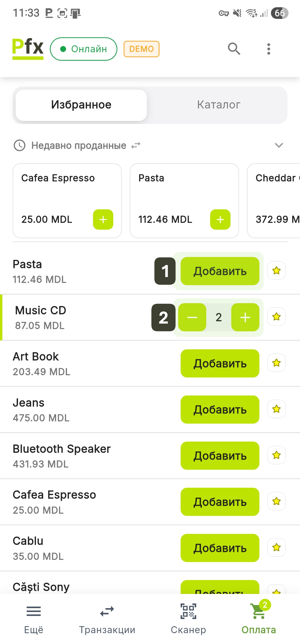Open the search magnifier icon
This screenshot has width=300, height=644.
click(234, 49)
